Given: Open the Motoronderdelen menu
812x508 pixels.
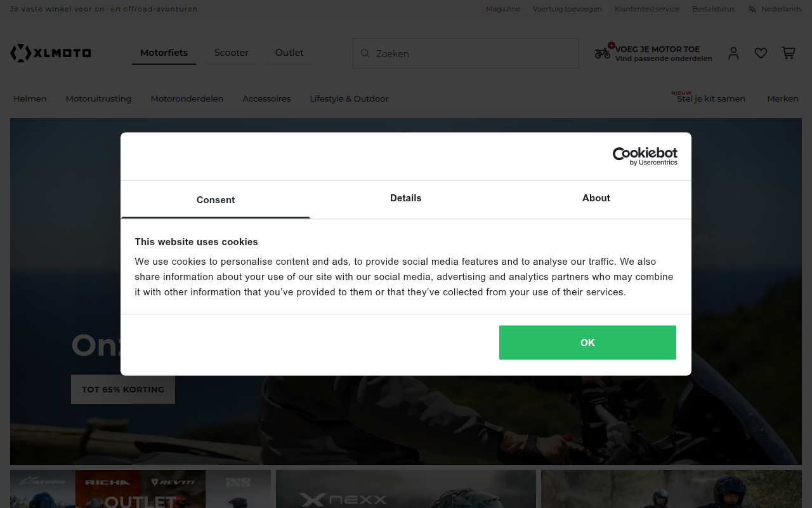Looking at the screenshot, I should (187, 98).
